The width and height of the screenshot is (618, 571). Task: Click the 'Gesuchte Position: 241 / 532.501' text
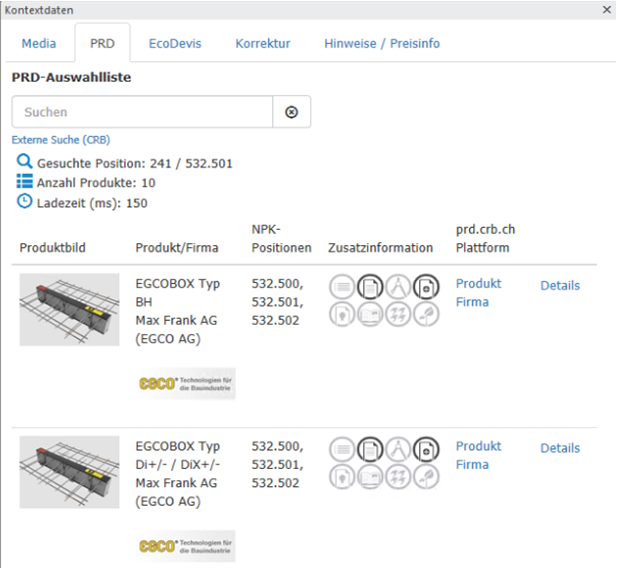[x=135, y=163]
